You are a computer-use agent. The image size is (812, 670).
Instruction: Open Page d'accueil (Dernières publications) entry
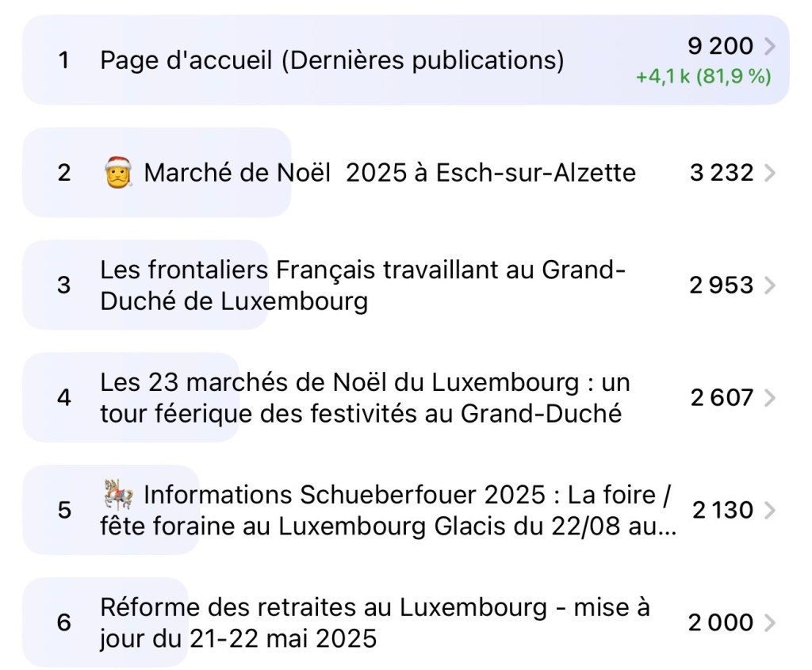(331, 60)
